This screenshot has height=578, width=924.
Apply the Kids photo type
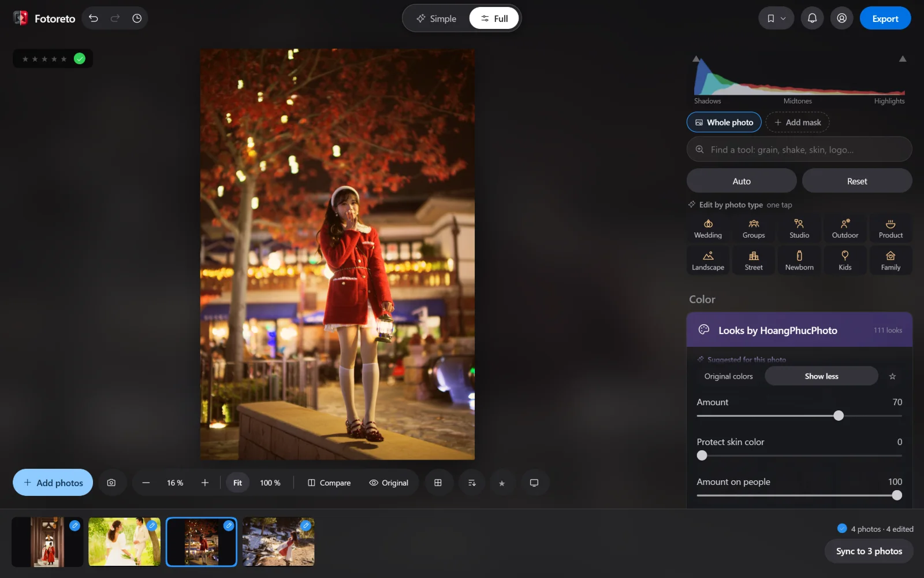[x=845, y=261]
